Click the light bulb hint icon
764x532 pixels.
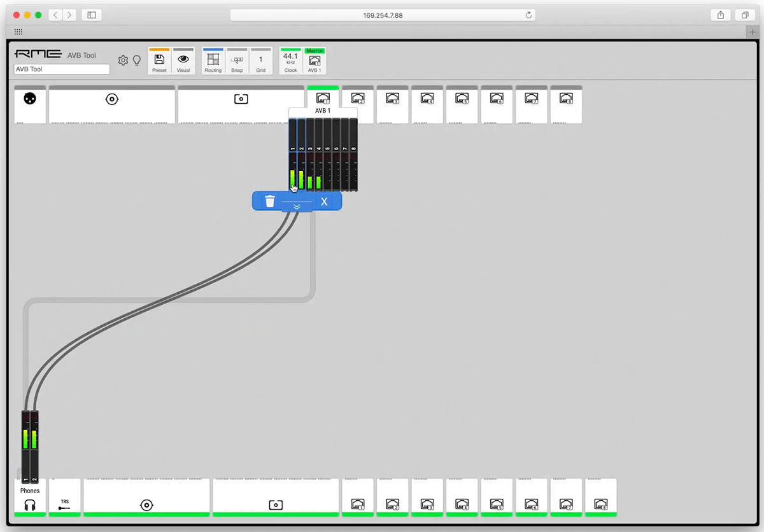click(136, 60)
